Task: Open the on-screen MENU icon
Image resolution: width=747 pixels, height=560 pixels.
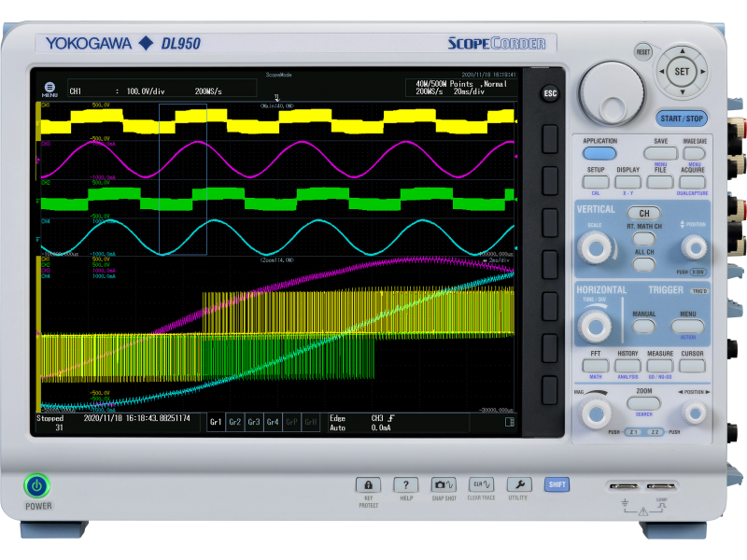Action: click(x=49, y=89)
